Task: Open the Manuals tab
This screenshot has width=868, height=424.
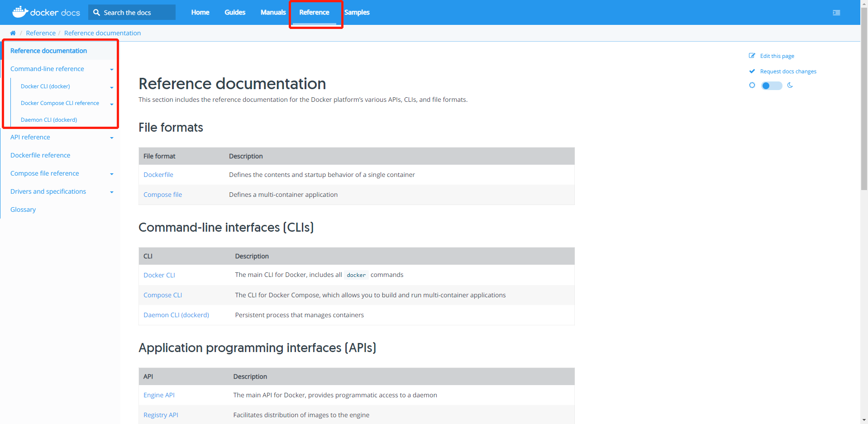Action: point(273,12)
